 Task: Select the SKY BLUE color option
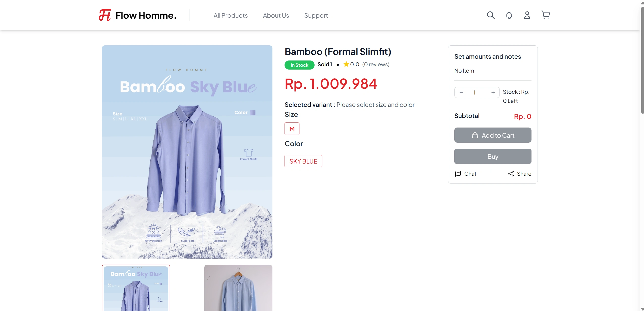click(303, 161)
